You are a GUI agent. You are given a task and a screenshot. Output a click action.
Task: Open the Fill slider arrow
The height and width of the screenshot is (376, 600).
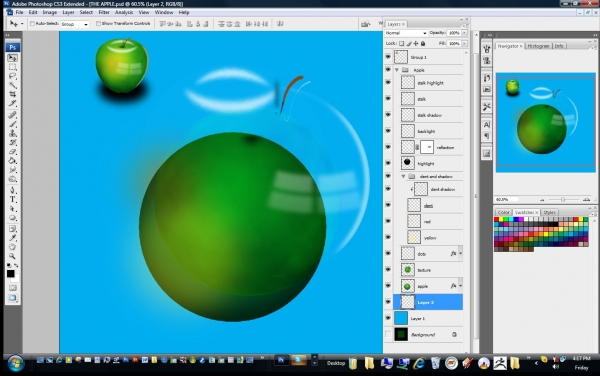465,44
